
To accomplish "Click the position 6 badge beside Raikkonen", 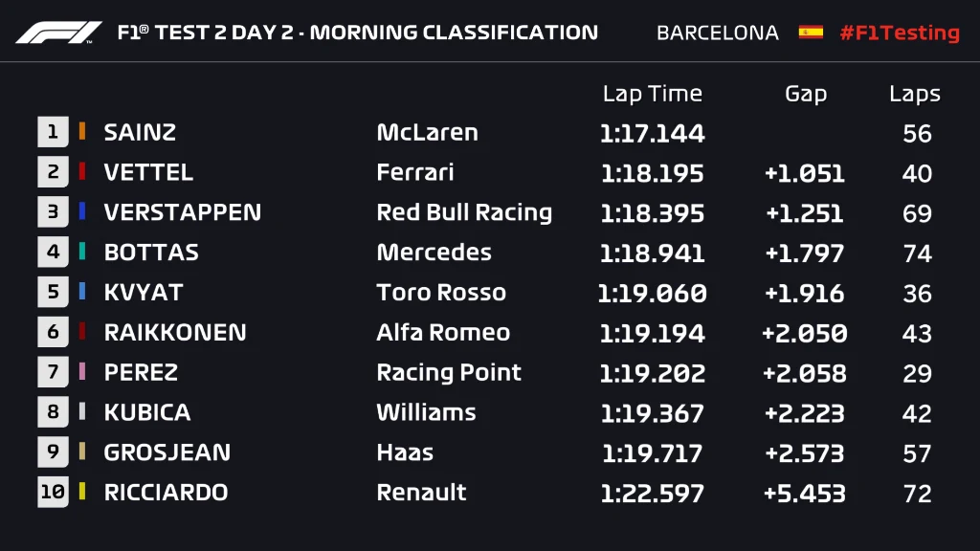I will tap(53, 332).
